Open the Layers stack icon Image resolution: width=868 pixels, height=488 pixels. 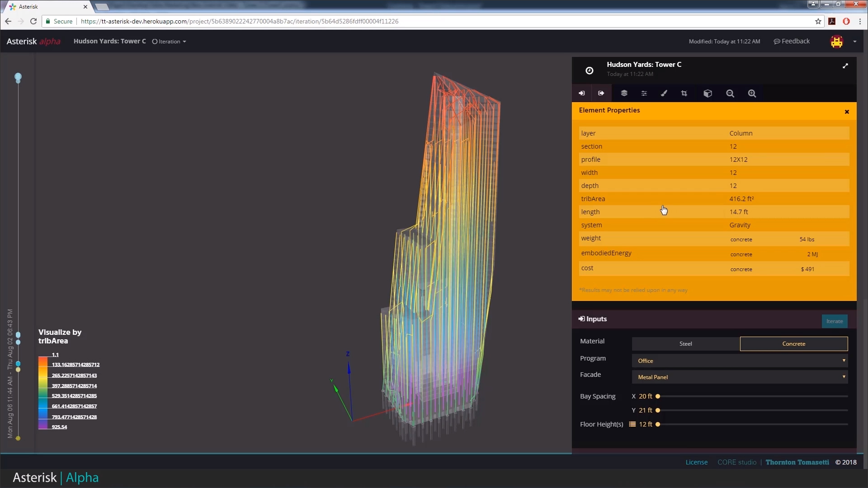[624, 93]
